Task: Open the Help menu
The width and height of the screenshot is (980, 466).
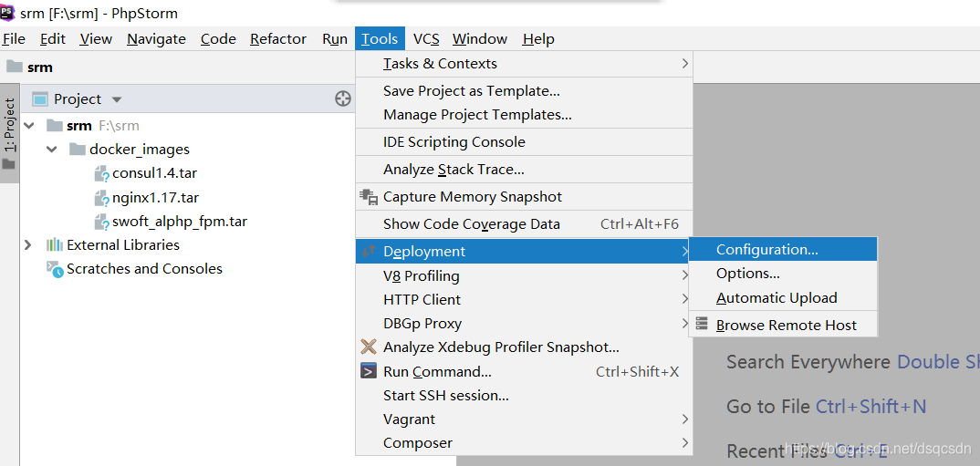Action: pyautogui.click(x=538, y=38)
